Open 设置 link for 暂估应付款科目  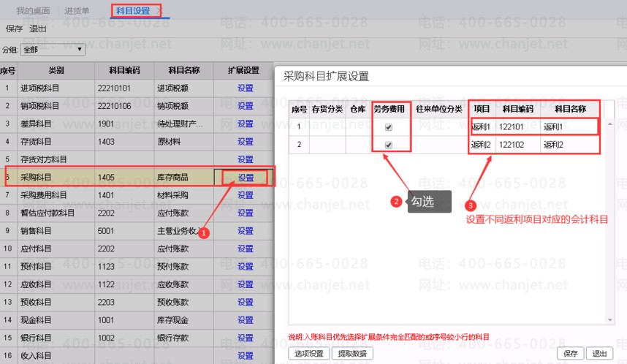coord(245,213)
